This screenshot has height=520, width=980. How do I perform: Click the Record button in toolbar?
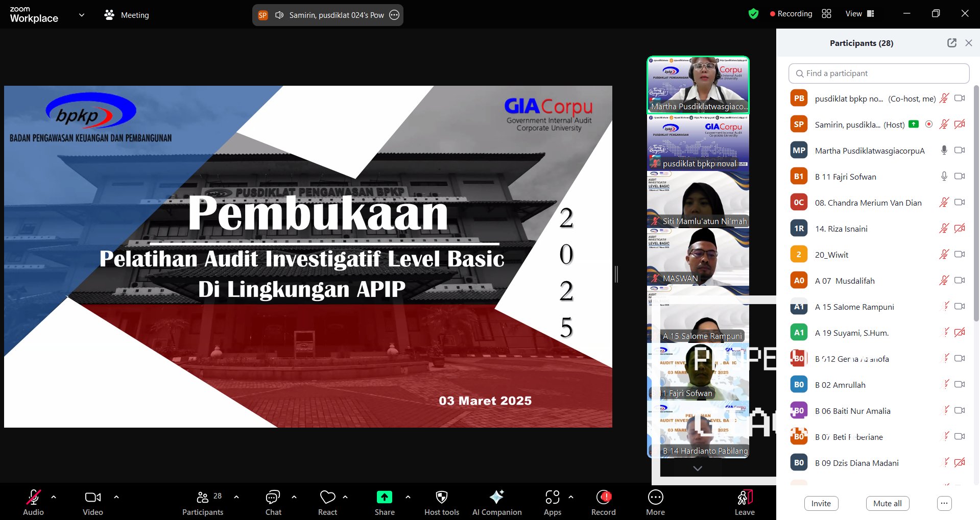pos(603,503)
